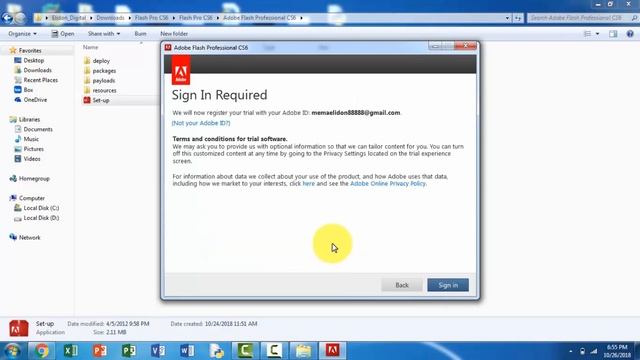Open the Adobe Online Privacy Policy link
The height and width of the screenshot is (360, 640).
(x=388, y=184)
